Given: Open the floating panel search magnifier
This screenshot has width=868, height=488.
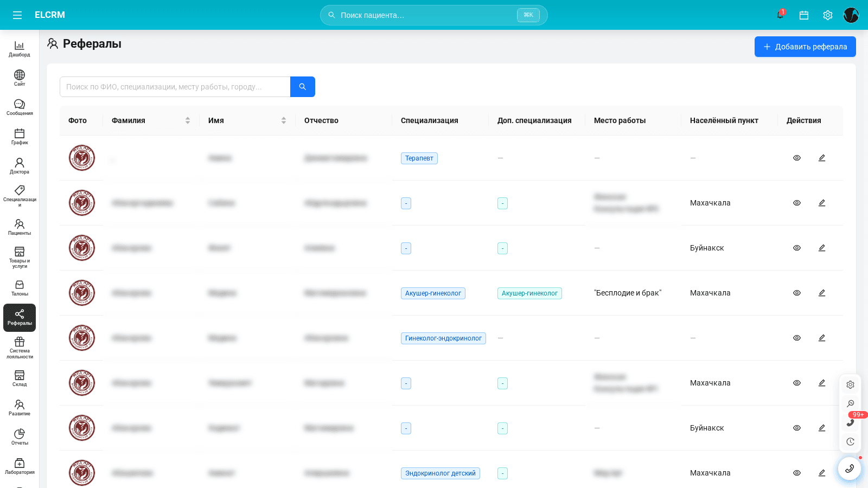Looking at the screenshot, I should 850,403.
